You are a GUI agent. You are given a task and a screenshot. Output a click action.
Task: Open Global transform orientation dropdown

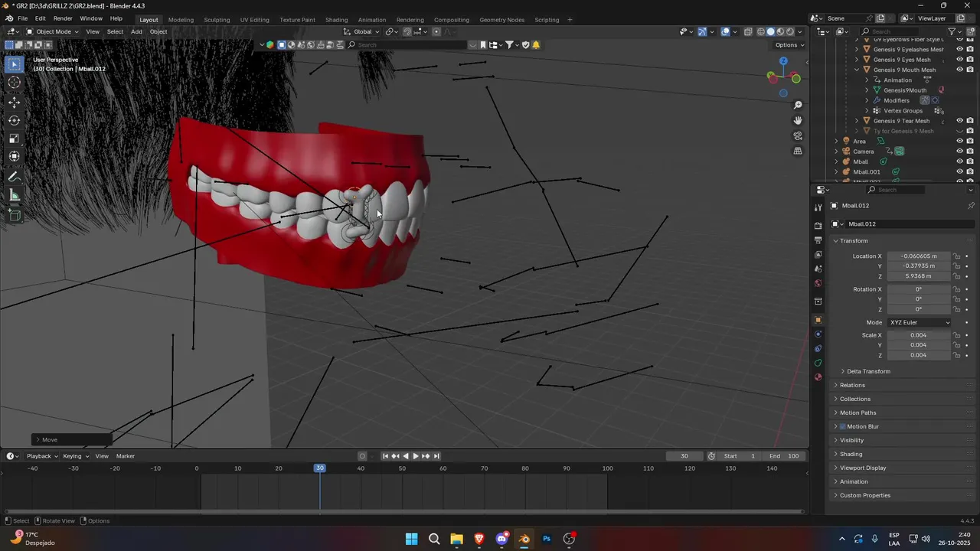(362, 31)
